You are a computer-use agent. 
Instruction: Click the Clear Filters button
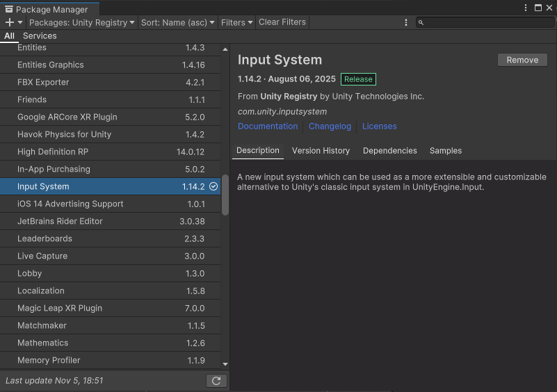[x=282, y=22]
